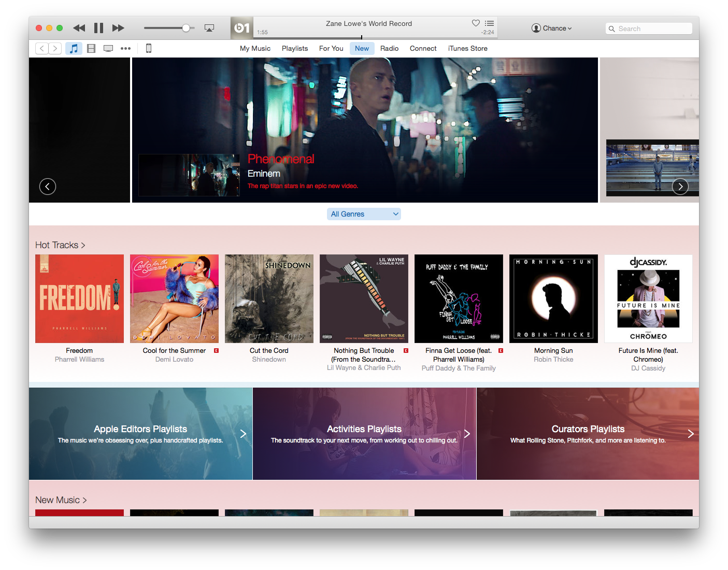Open the Radio tab
The width and height of the screenshot is (728, 570).
click(x=389, y=49)
